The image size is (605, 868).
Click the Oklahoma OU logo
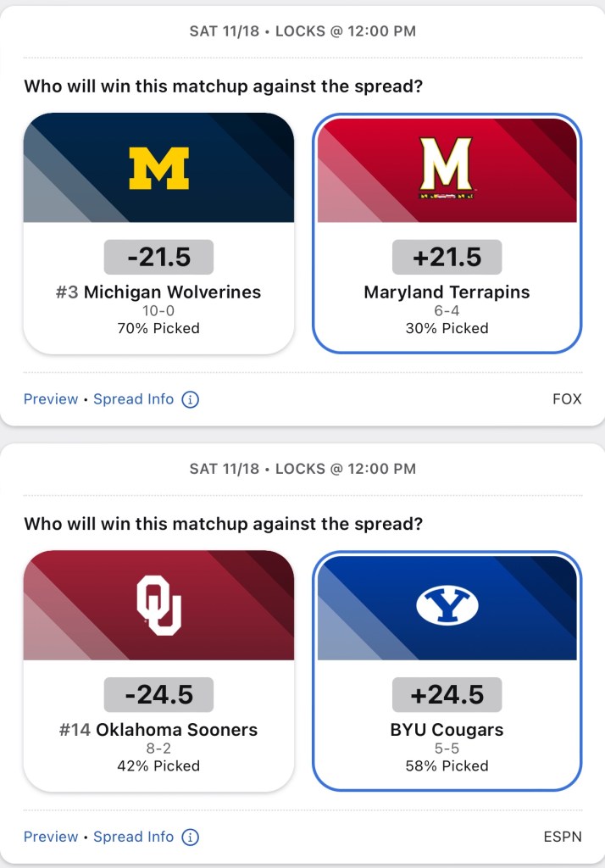[x=158, y=605]
